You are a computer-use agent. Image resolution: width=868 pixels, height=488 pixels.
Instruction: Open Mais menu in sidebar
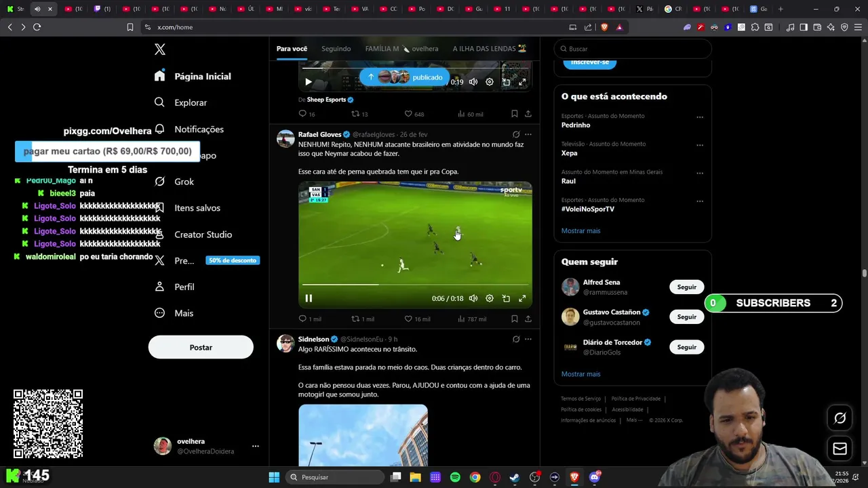pyautogui.click(x=174, y=313)
